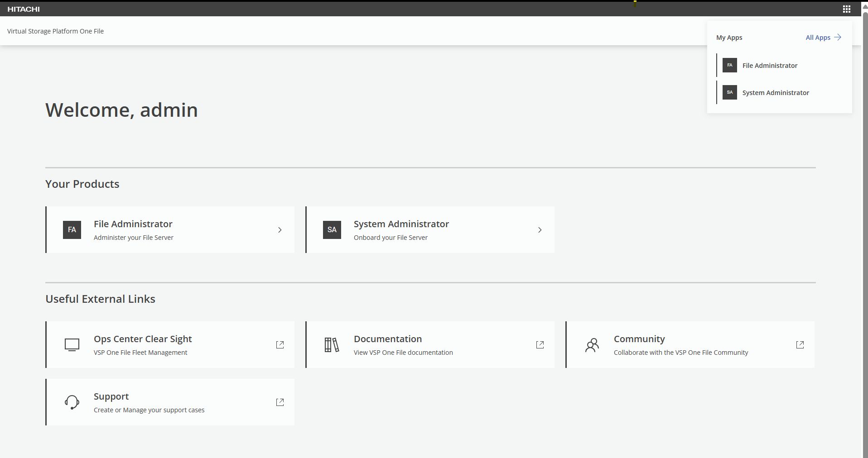Click external link icon on Support card

pyautogui.click(x=280, y=402)
